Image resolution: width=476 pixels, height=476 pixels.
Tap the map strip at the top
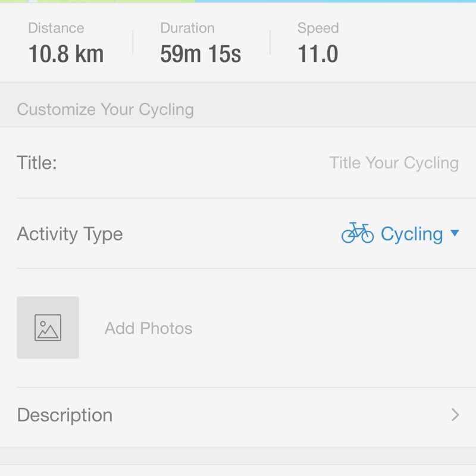click(238, 1)
